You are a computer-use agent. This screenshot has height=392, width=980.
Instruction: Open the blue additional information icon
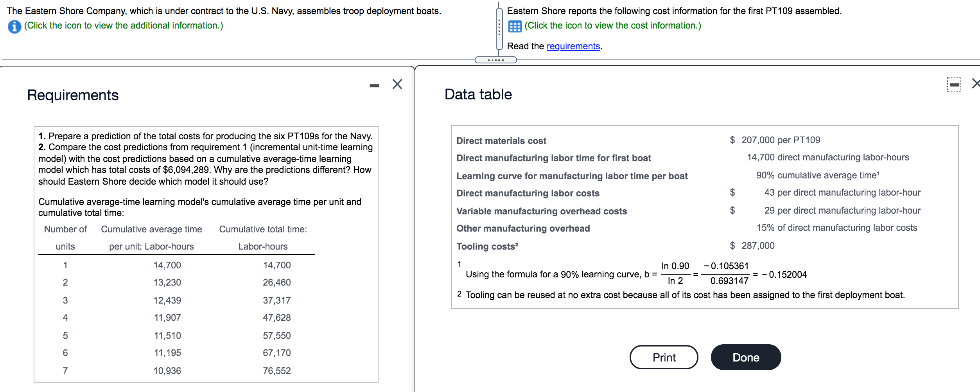point(14,27)
